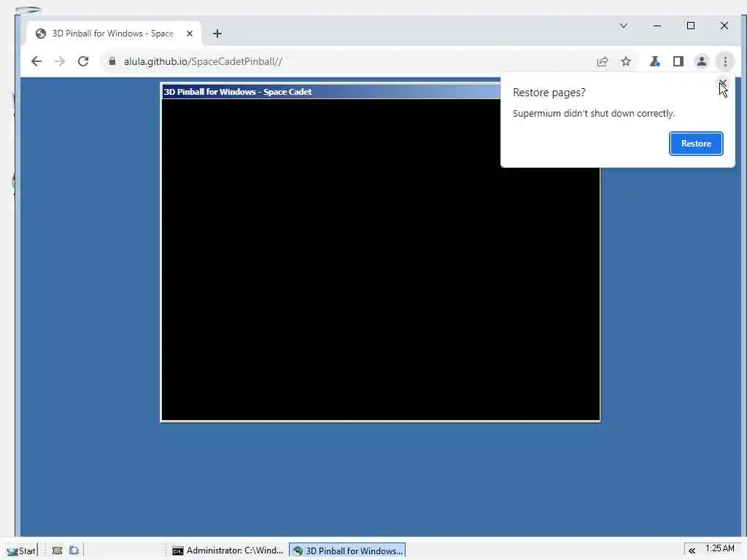Expand the tab search chevron
Screen dimensions: 747x560
coord(624,26)
